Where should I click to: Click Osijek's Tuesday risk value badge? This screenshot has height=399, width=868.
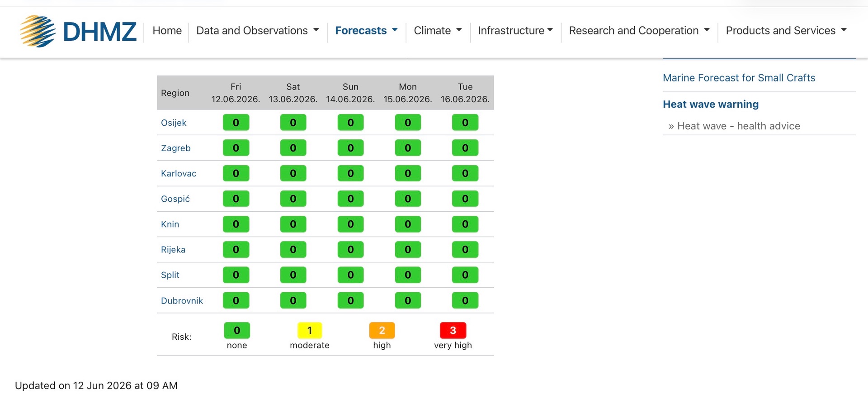pos(465,123)
